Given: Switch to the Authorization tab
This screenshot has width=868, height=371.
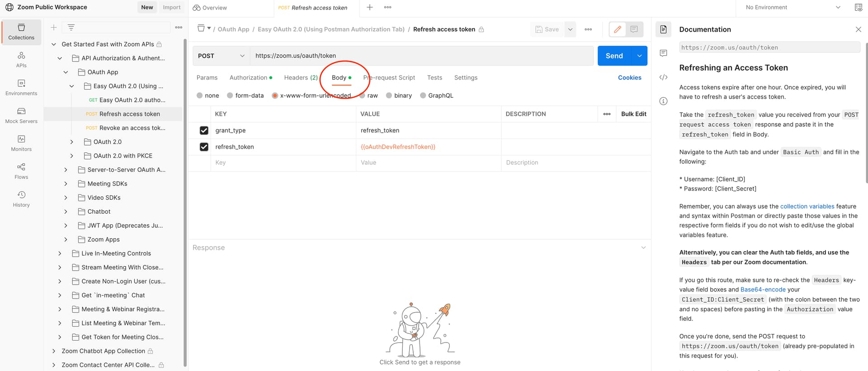Looking at the screenshot, I should point(251,78).
